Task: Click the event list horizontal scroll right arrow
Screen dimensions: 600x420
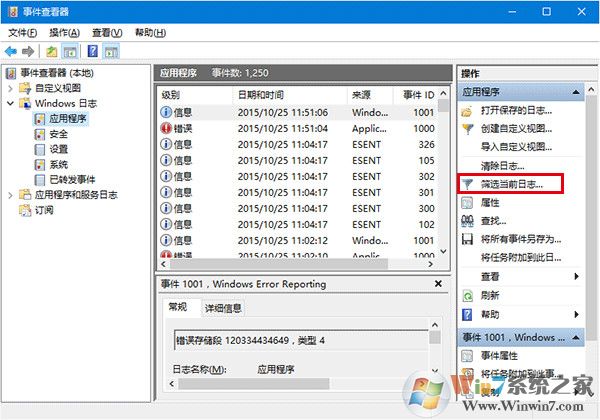Action: pyautogui.click(x=431, y=264)
